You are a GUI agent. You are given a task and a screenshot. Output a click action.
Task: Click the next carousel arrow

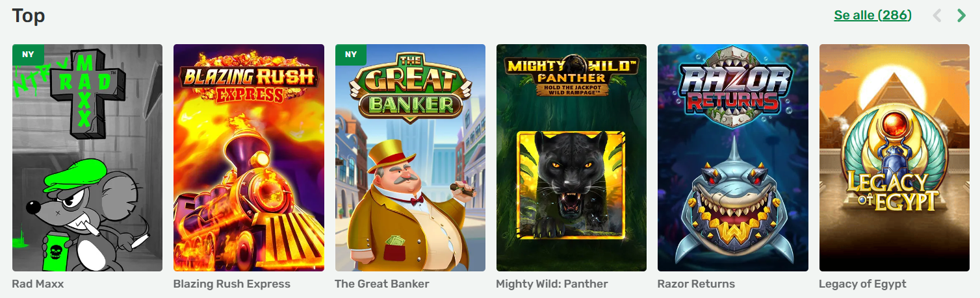[961, 16]
